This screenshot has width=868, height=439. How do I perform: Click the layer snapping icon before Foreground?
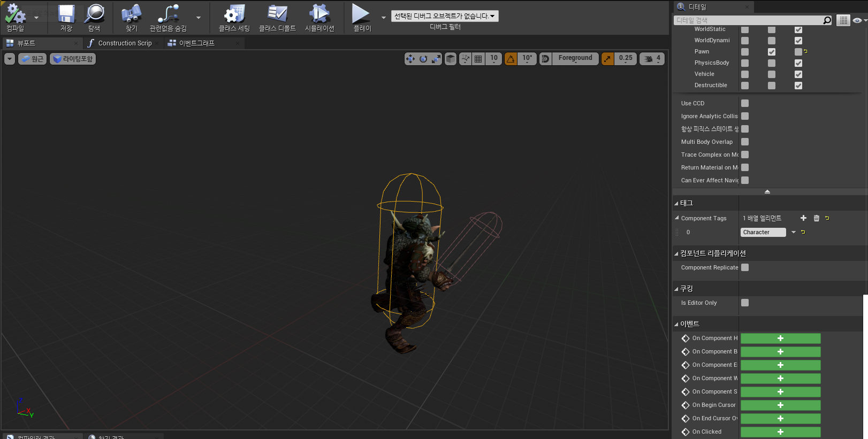(545, 59)
